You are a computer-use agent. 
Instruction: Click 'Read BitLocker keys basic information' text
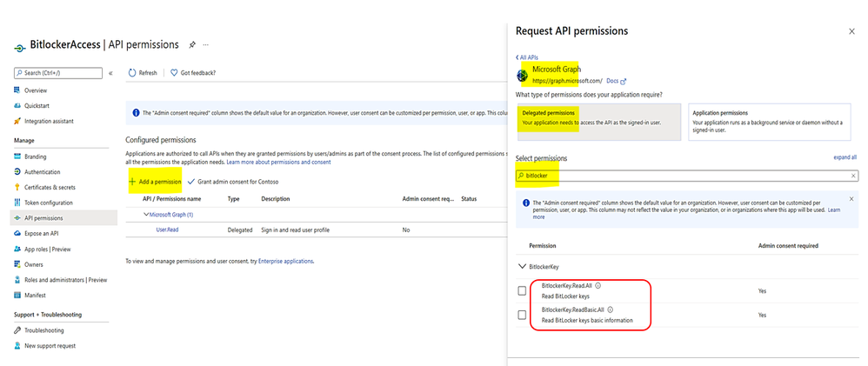[x=587, y=320]
